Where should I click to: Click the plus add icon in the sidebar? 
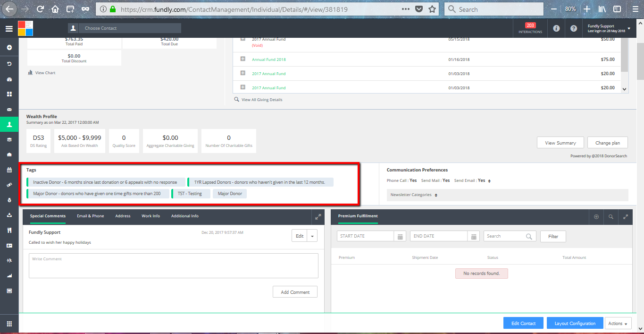pos(9,48)
